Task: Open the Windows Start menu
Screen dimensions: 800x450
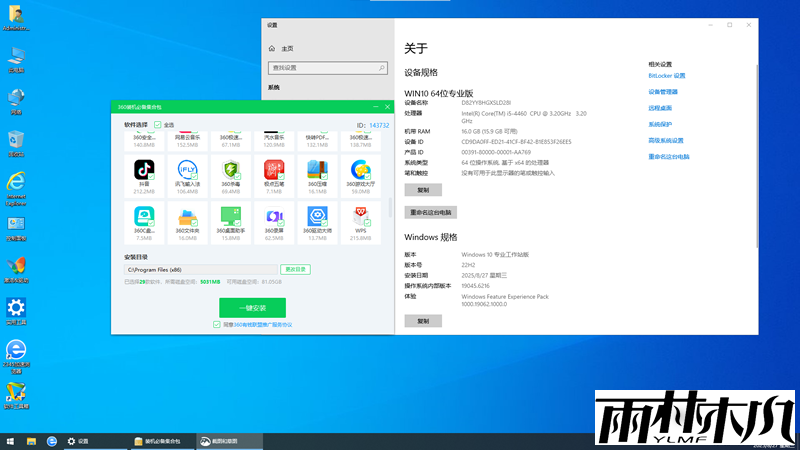Action: click(10, 441)
